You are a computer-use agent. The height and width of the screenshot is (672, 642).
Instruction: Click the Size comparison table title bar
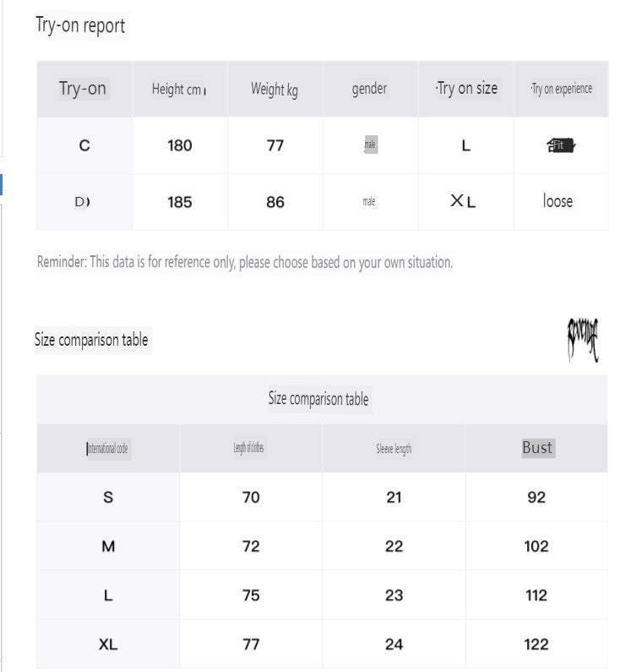click(318, 399)
